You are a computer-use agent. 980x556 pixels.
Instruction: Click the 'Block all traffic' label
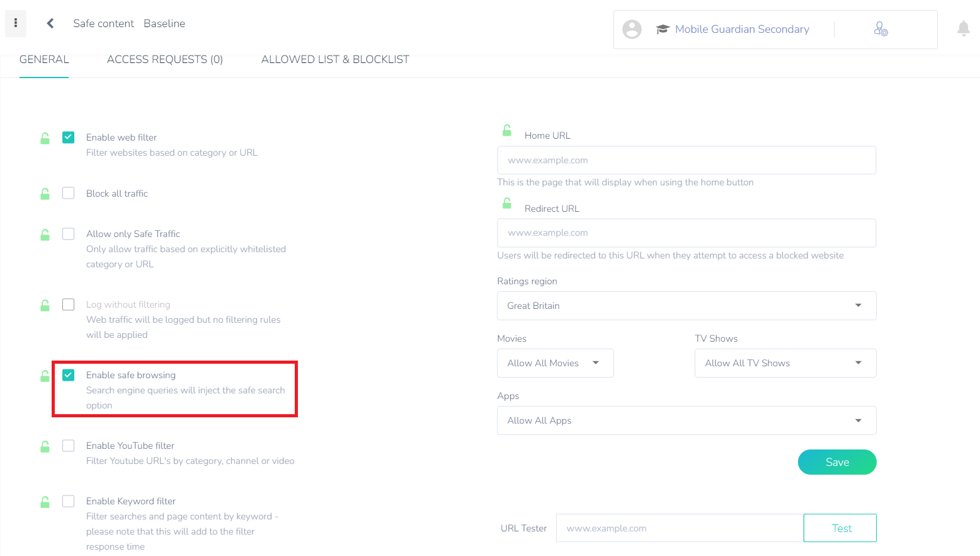tap(117, 194)
